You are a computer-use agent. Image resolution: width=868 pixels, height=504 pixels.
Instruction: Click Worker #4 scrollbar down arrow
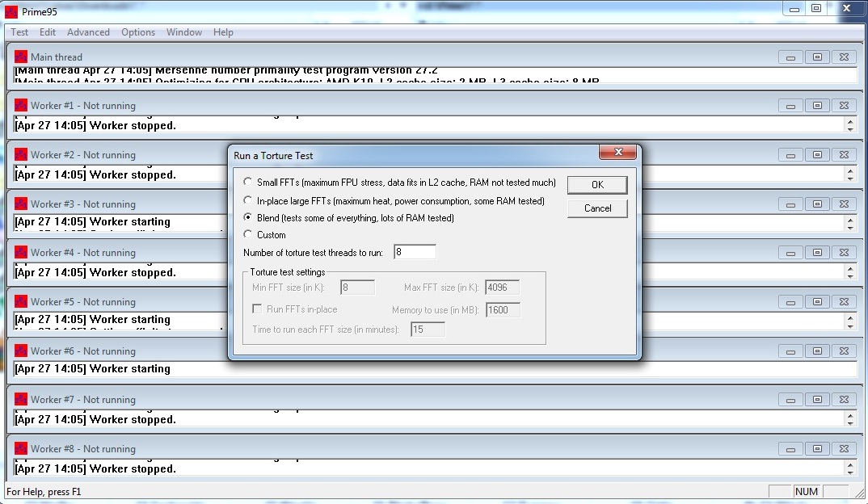click(x=850, y=275)
